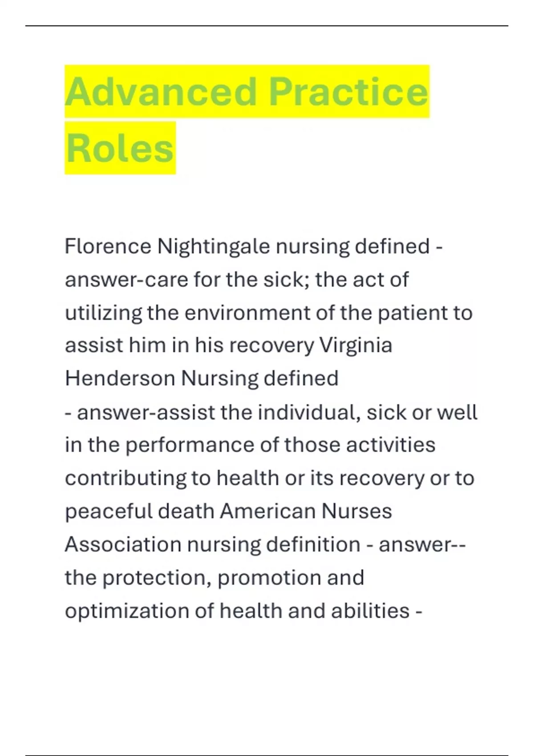Click the phrase "answer-assist" in the text
This screenshot has width=534, height=756.
[146, 412]
